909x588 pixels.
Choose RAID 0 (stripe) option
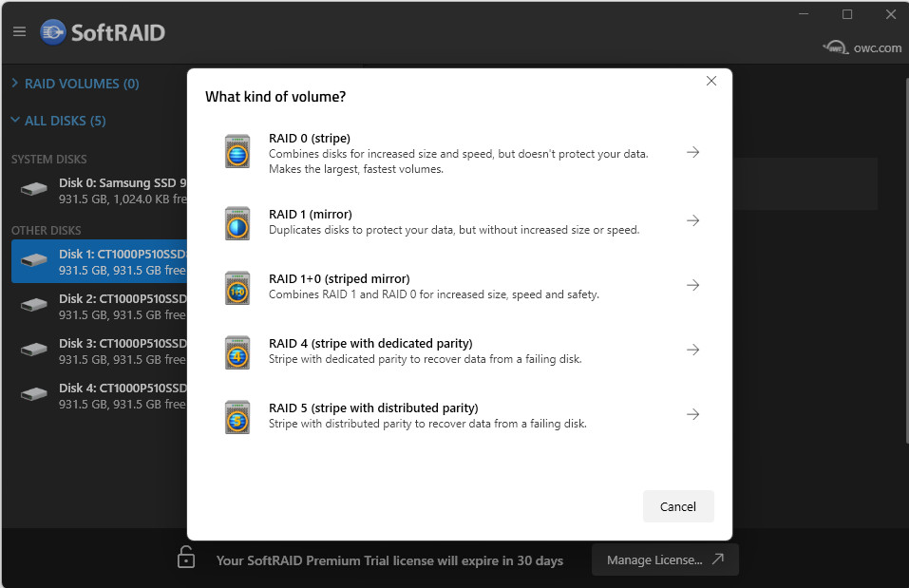click(462, 153)
